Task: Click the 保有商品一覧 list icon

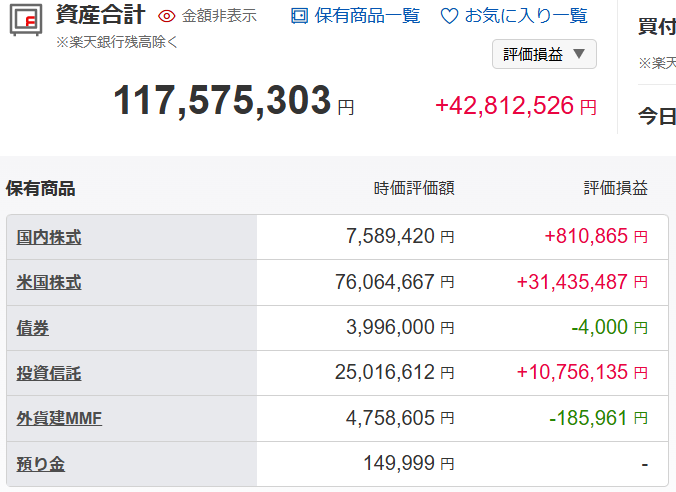Action: (x=299, y=16)
